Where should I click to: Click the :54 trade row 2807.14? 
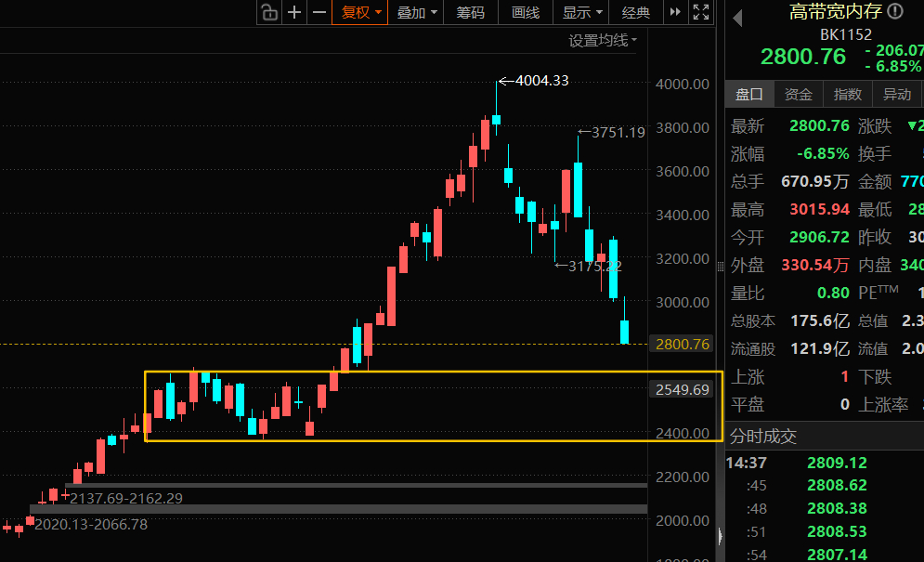pyautogui.click(x=825, y=555)
